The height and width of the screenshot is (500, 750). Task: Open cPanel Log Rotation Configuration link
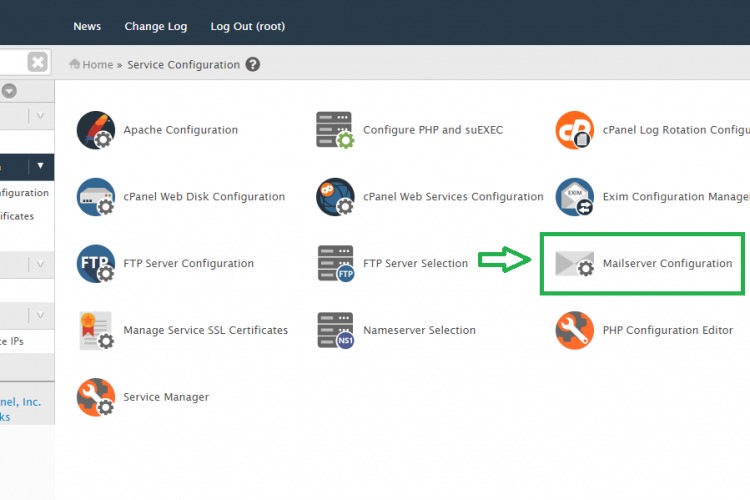pyautogui.click(x=676, y=130)
